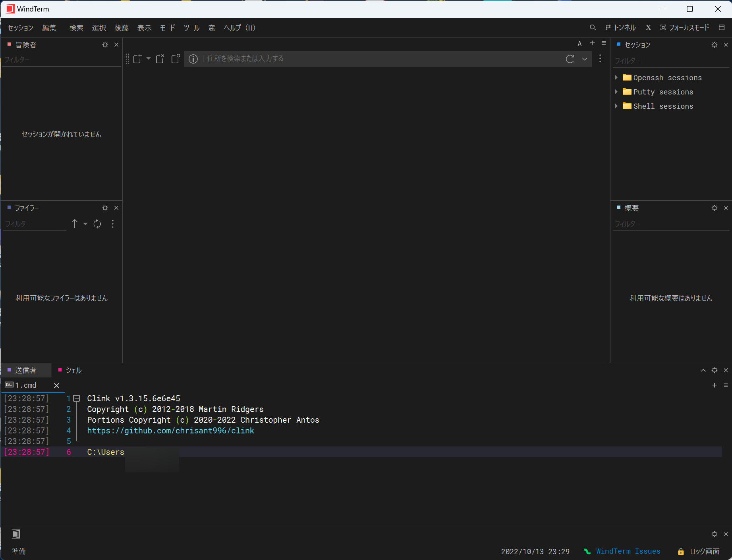Click the A font icon above toolbar
The image size is (732, 560).
[579, 43]
